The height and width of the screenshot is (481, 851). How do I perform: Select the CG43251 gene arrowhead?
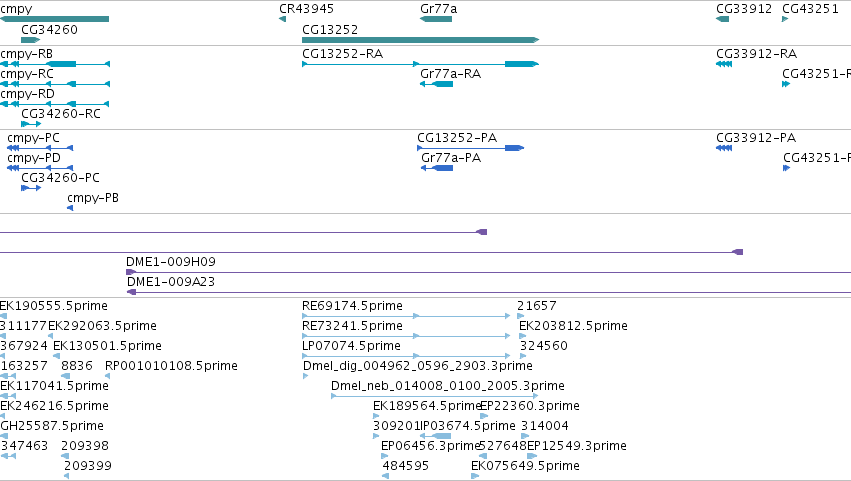tap(785, 19)
